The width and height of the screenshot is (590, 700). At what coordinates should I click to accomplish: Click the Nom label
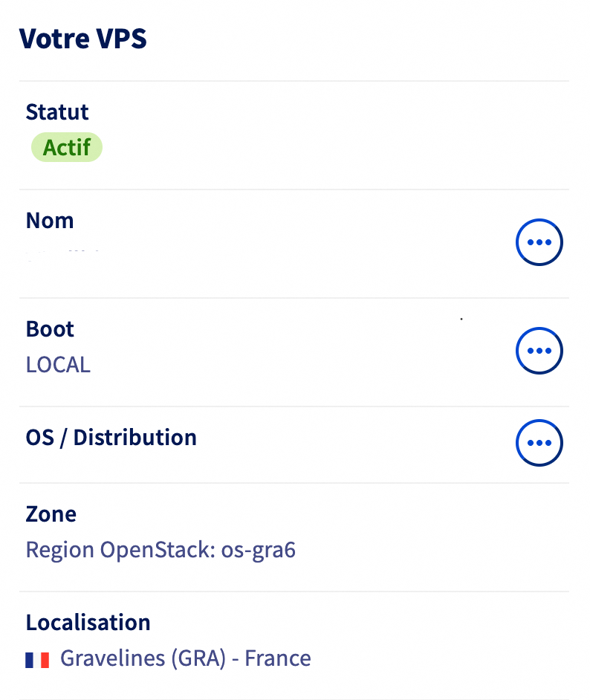click(x=50, y=221)
